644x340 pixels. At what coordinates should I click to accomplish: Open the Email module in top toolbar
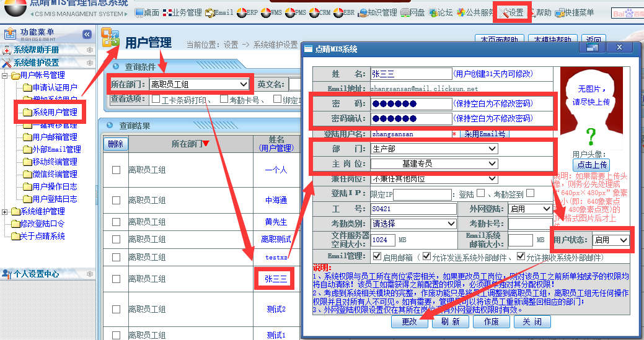click(x=219, y=12)
